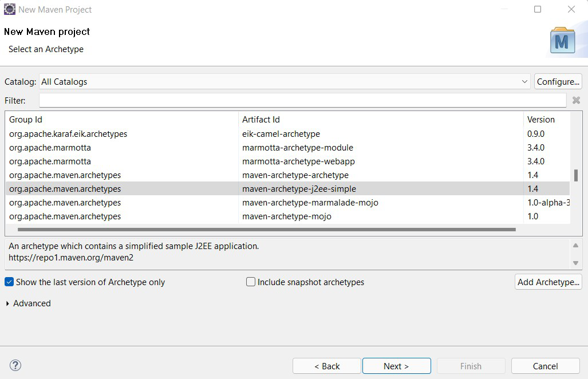588x379 pixels.
Task: Go to previous page with Back button
Action: pyautogui.click(x=326, y=366)
